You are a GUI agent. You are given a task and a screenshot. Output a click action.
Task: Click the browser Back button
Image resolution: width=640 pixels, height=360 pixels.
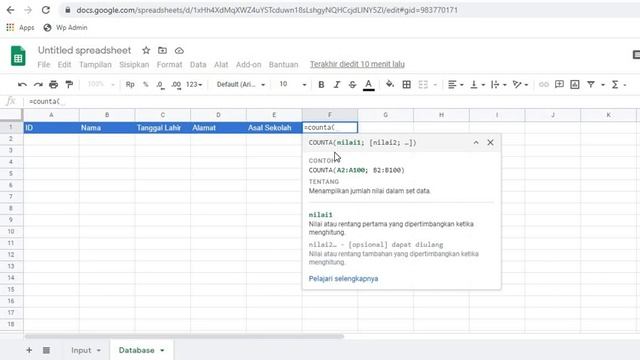pos(10,10)
